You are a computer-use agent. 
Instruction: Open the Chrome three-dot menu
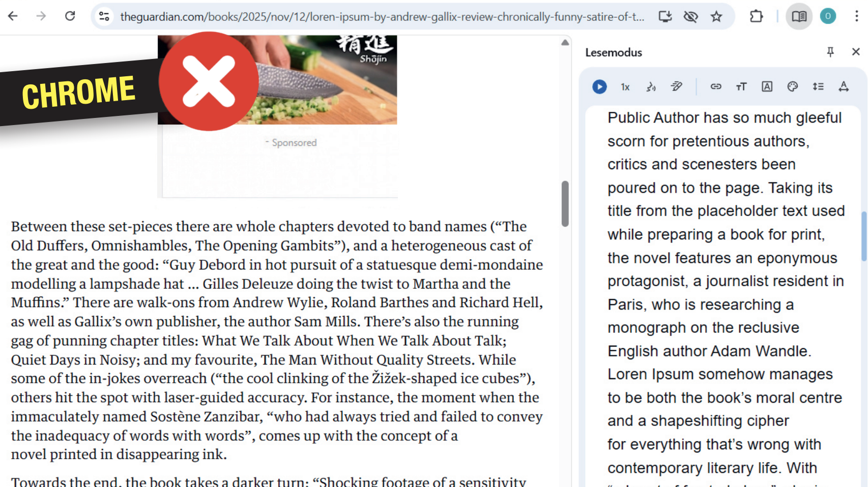(x=856, y=17)
